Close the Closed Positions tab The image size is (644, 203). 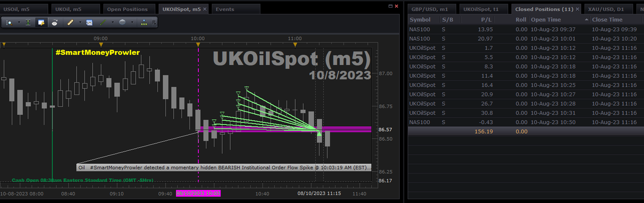[x=577, y=9]
